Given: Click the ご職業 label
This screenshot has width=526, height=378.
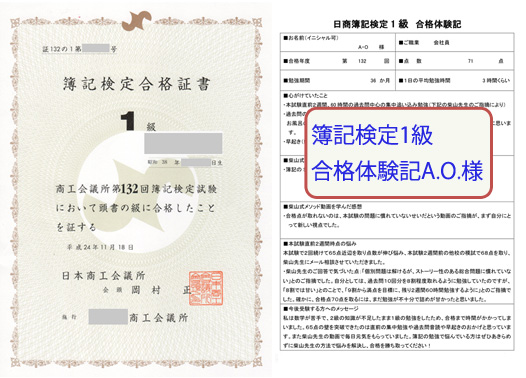Looking at the screenshot, I should click(409, 43).
